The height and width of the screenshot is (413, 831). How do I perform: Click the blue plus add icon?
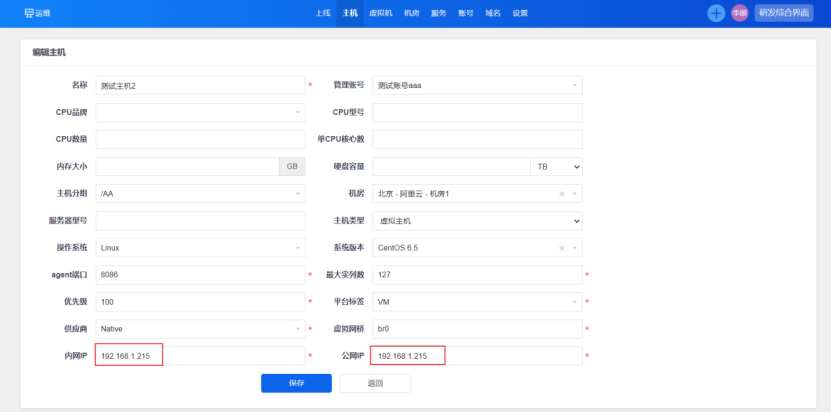click(716, 13)
